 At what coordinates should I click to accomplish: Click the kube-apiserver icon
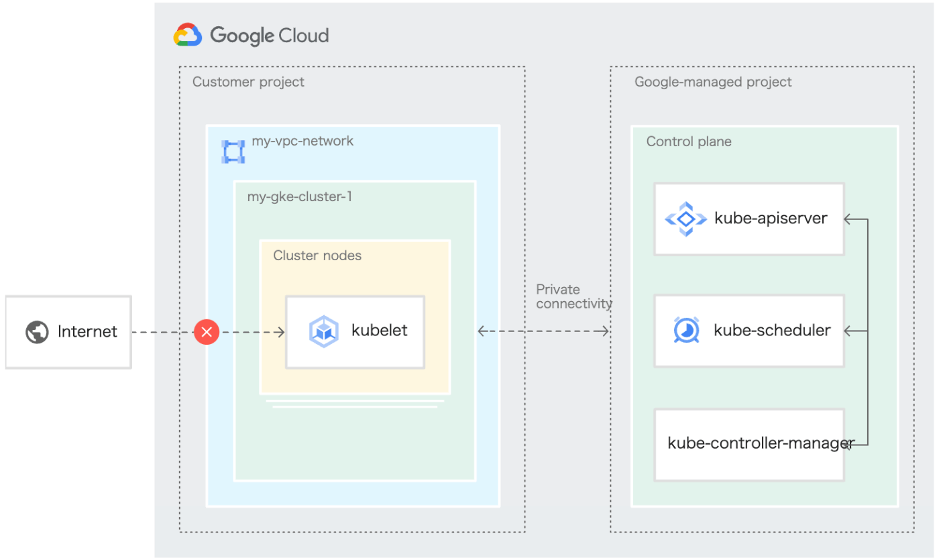tap(685, 219)
